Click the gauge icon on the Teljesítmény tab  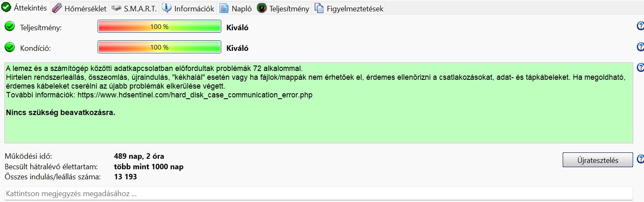pyautogui.click(x=262, y=8)
